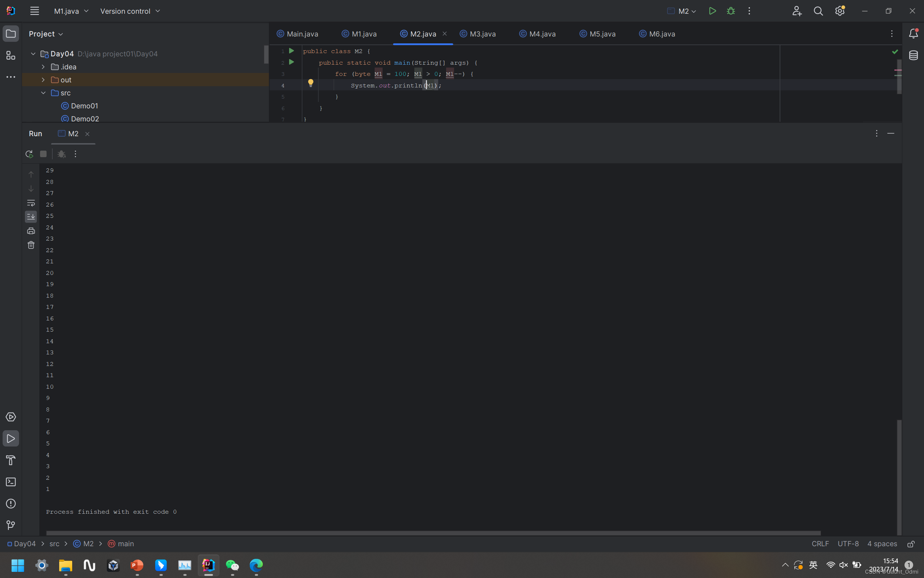Click the console horizontal scrollbar

(433, 533)
